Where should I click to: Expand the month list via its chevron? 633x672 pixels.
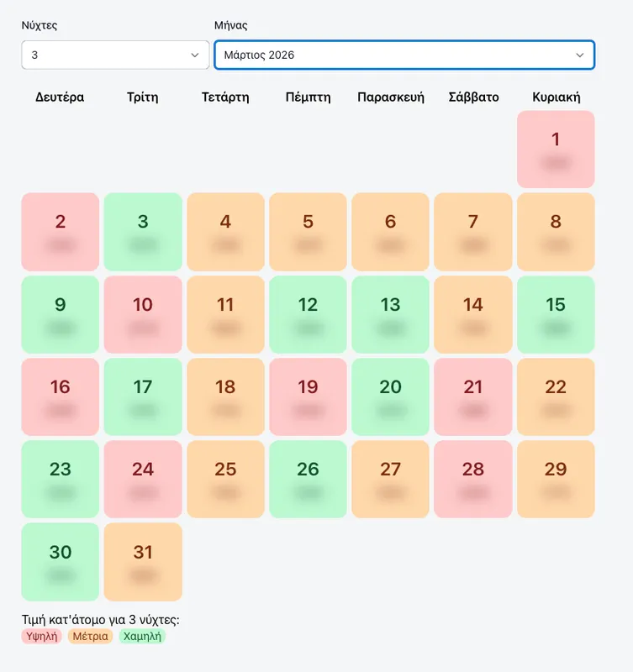click(581, 54)
